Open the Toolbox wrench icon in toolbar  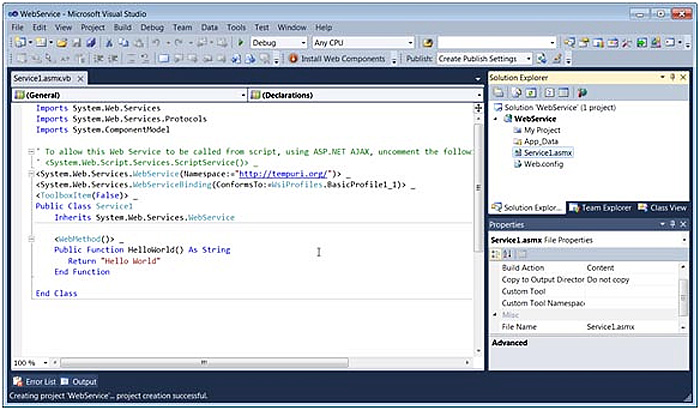[627, 43]
